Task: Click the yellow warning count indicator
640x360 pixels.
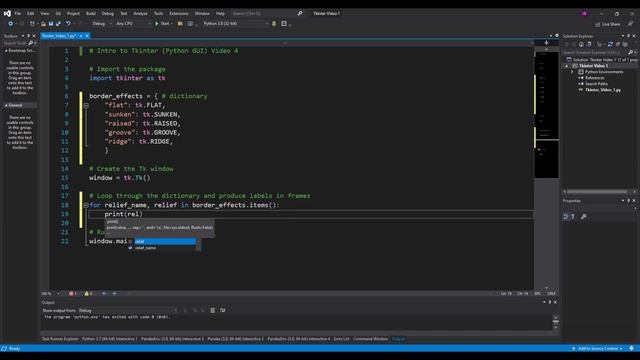Action: [88, 293]
